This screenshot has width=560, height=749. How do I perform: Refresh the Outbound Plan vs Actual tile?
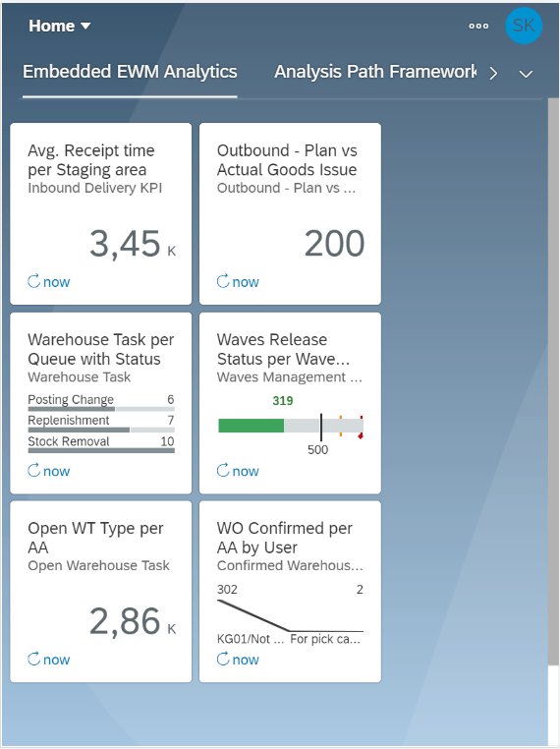click(x=223, y=281)
